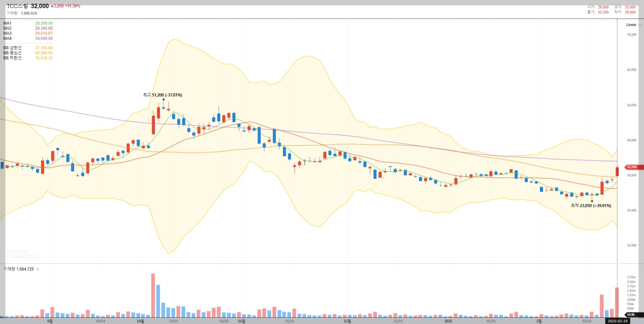Click the volume value 1,690,024 in the header
This screenshot has width=644, height=324.
tap(29, 13)
